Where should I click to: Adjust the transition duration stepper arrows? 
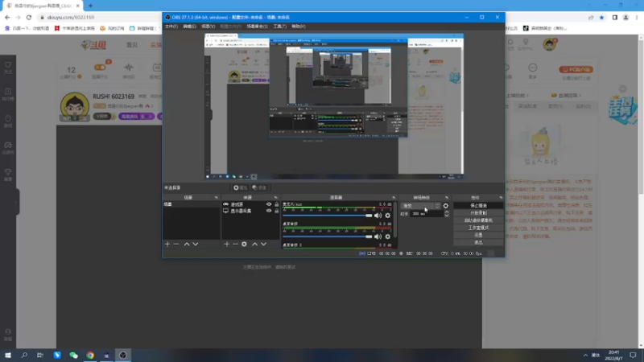[447, 214]
